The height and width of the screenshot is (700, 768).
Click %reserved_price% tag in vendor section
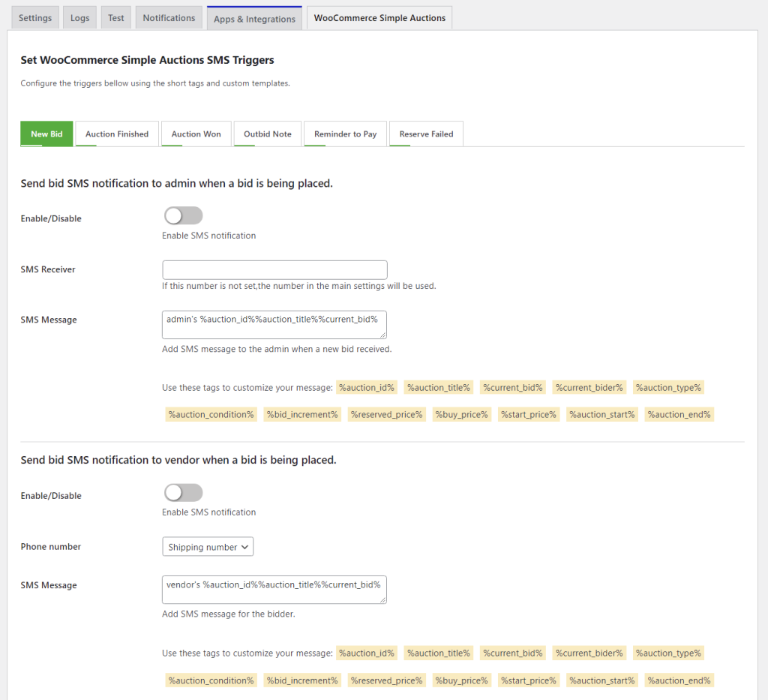tap(386, 680)
